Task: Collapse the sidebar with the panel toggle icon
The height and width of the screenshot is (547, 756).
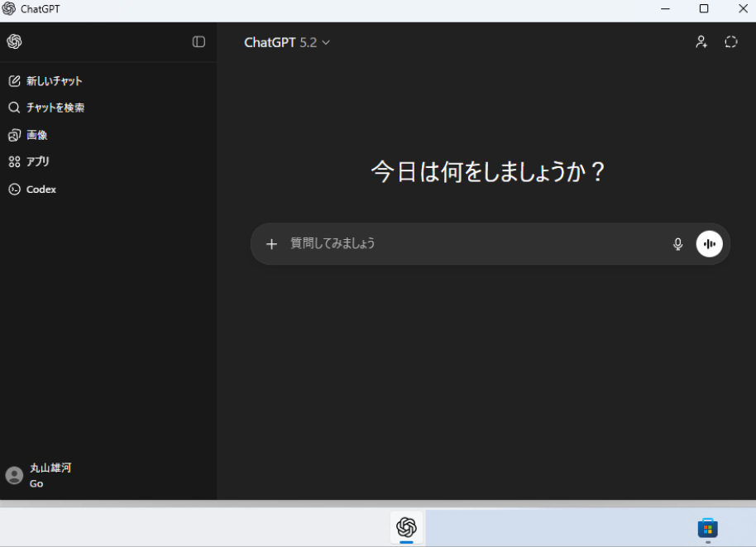Action: coord(199,42)
